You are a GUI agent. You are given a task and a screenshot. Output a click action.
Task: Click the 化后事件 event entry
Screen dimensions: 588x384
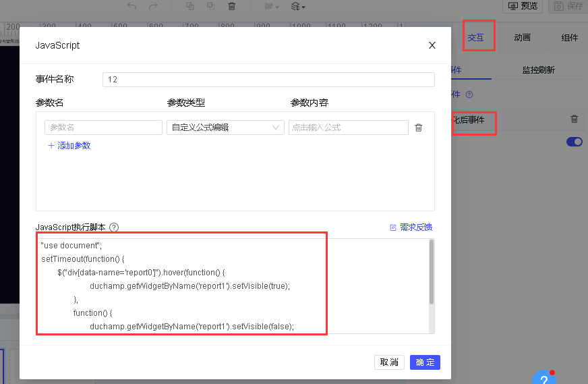469,120
